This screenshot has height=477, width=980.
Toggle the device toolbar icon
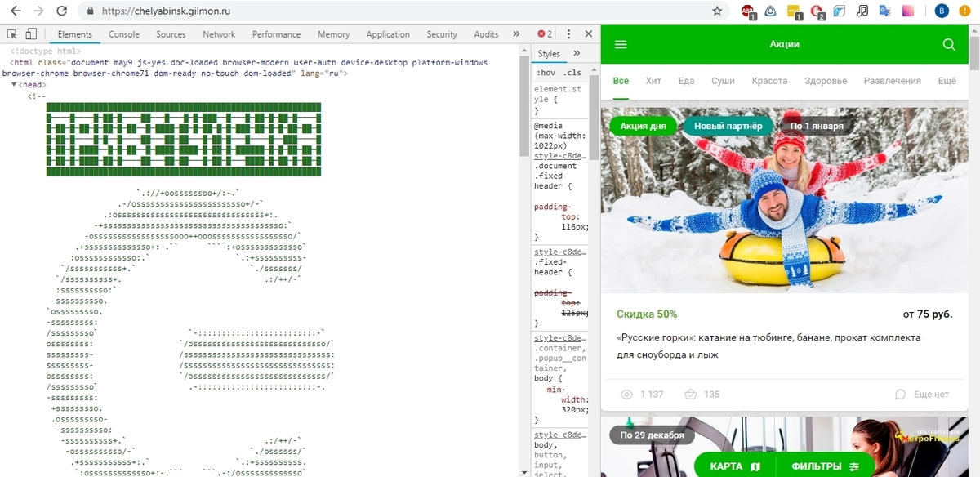[x=31, y=34]
